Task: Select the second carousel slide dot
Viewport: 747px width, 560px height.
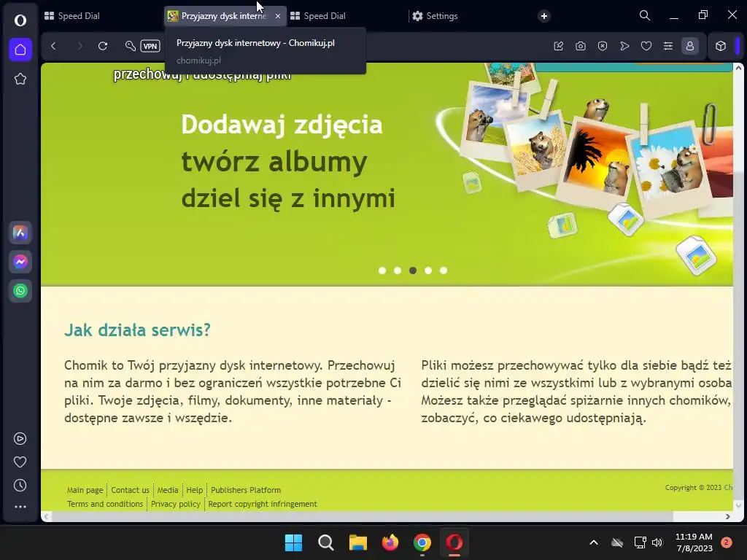Action: [x=398, y=271]
